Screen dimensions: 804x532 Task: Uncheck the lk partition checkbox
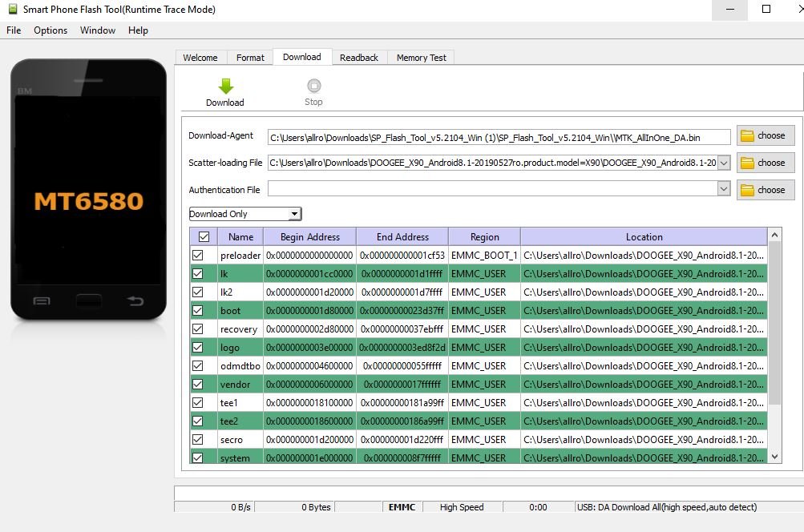[x=198, y=274]
